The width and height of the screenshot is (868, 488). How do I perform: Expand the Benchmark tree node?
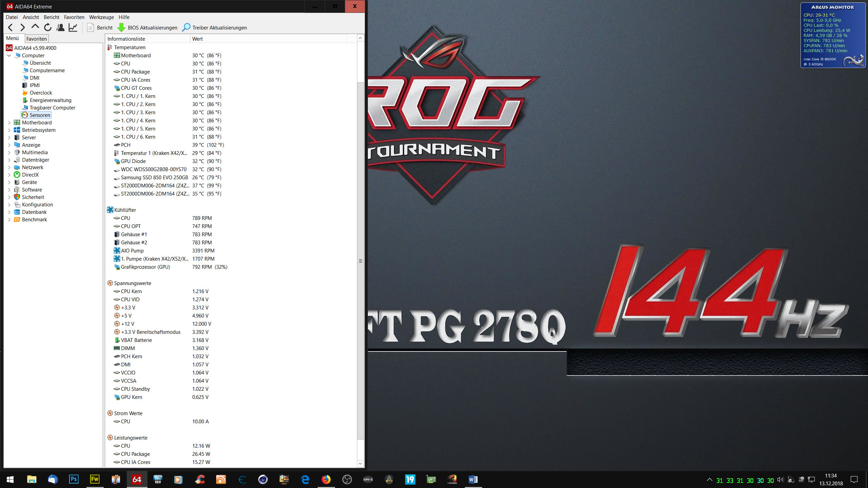9,220
